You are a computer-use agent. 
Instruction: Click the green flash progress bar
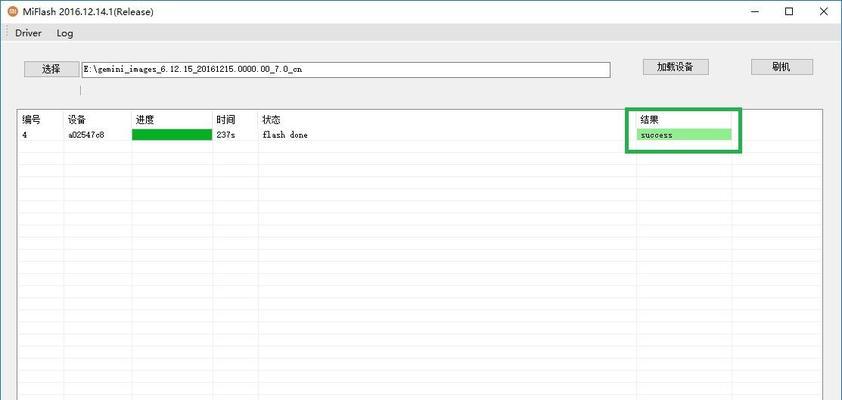(x=172, y=135)
